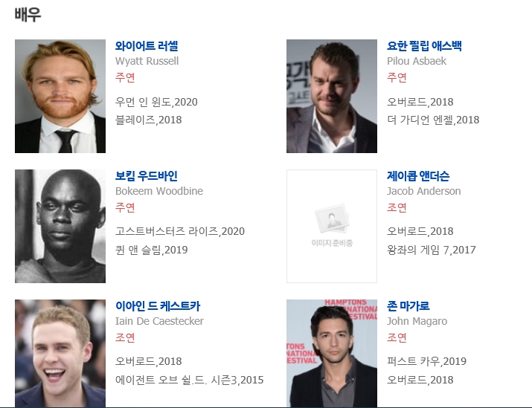This screenshot has width=532, height=408.
Task: Click the 퍼스트 카우,2019 film entry
Action: [426, 361]
